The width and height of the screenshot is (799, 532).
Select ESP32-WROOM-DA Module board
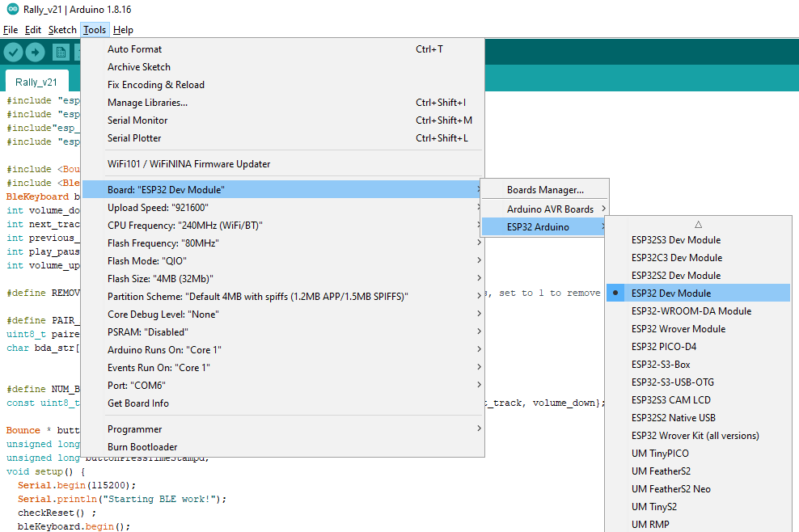coord(698,310)
